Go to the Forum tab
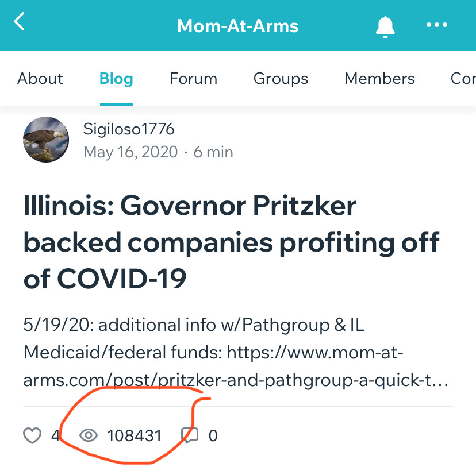Viewport: 476px width, 467px height. click(193, 79)
